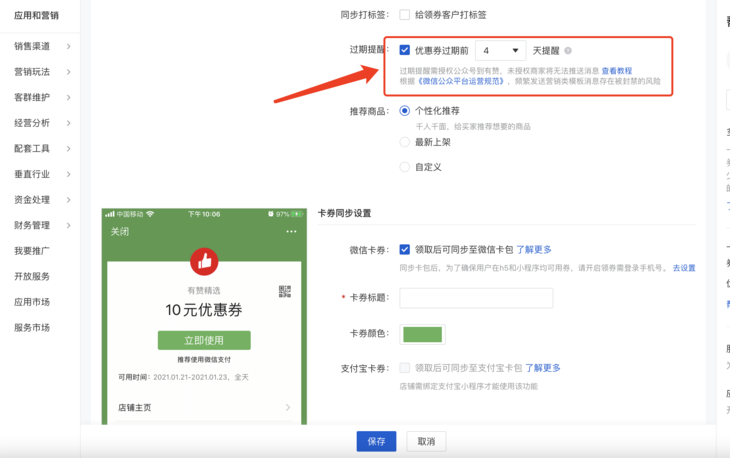The image size is (730, 458).
Task: Expand 垂直行业 sidebar menu
Action: pos(42,174)
